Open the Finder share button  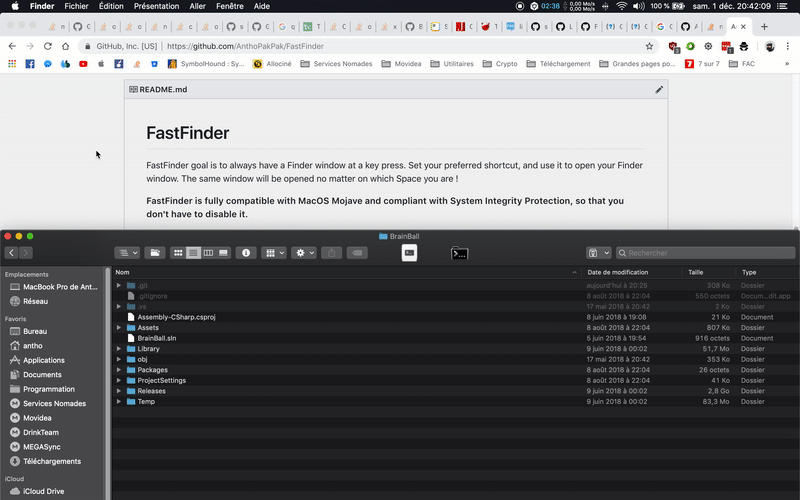pos(332,253)
